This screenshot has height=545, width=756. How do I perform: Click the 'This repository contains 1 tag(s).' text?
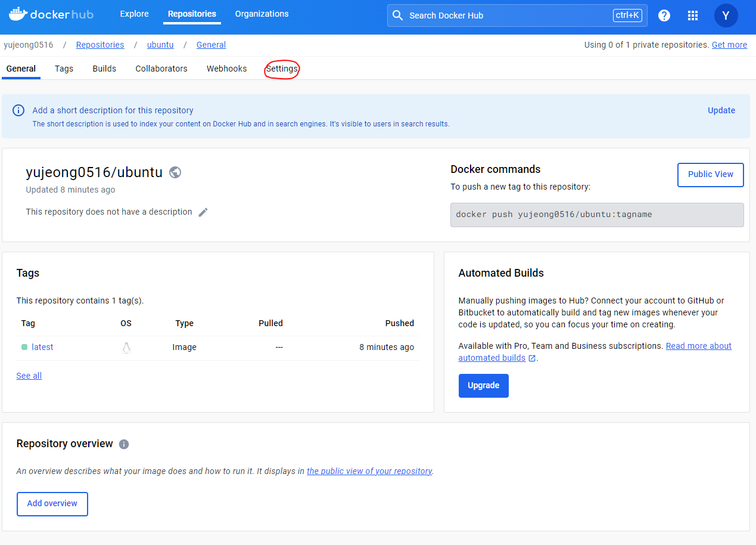point(80,301)
